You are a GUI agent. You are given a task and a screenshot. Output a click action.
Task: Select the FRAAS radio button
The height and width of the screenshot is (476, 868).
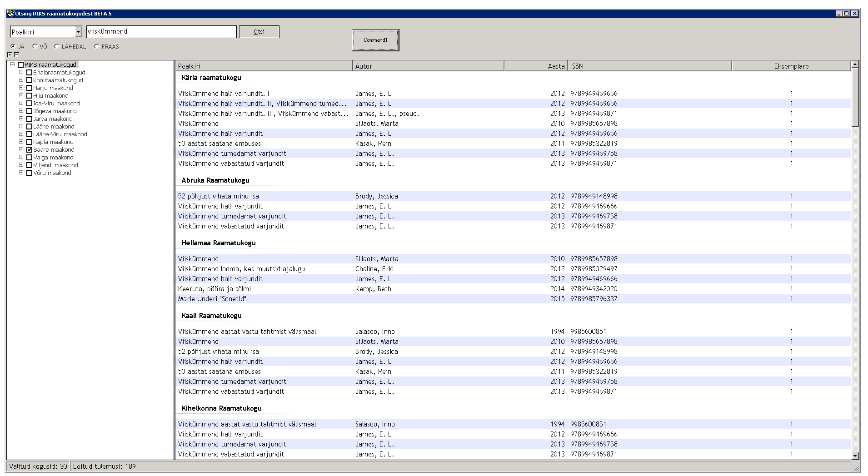pyautogui.click(x=97, y=46)
